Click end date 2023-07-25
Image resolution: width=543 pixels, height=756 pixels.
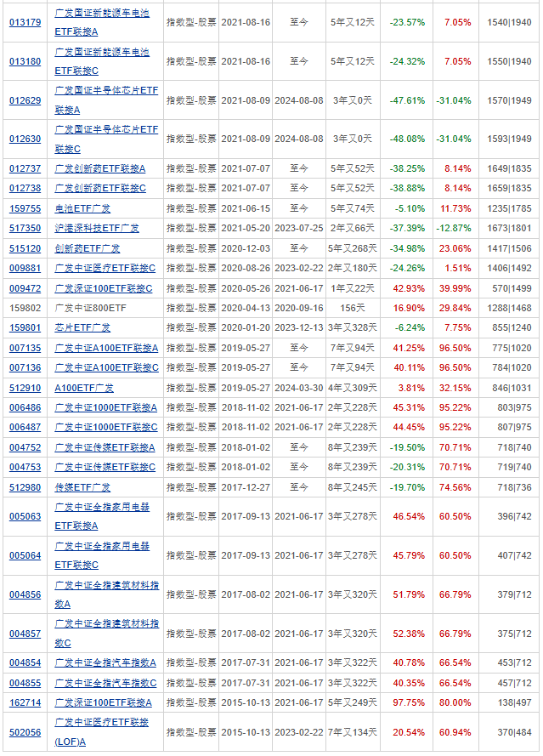tap(299, 228)
